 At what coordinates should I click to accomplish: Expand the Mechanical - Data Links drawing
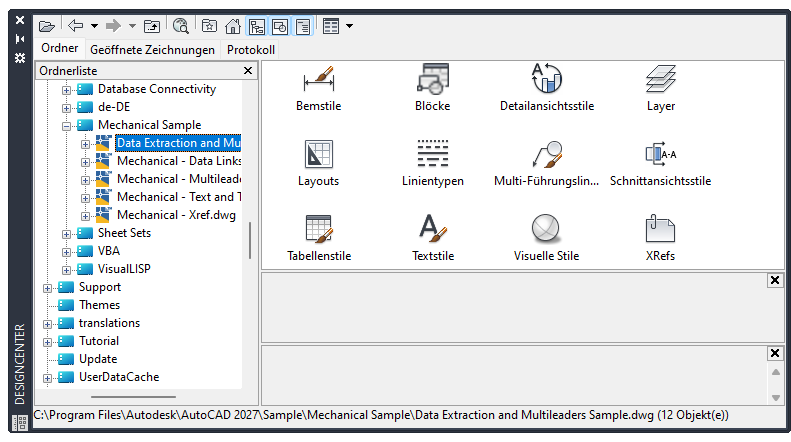[85, 162]
